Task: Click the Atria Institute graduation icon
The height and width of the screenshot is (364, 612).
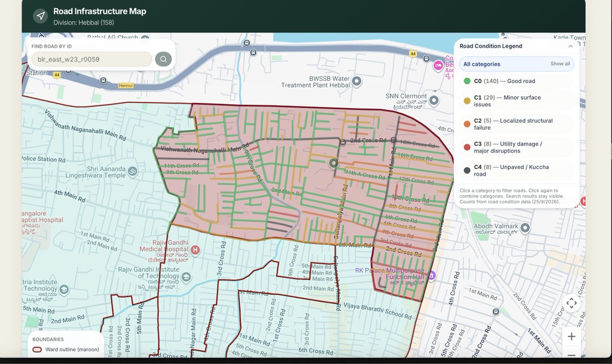Action: (64, 291)
